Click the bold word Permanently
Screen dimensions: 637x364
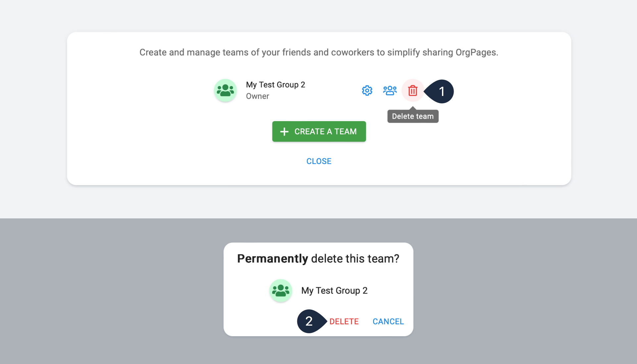pos(272,258)
